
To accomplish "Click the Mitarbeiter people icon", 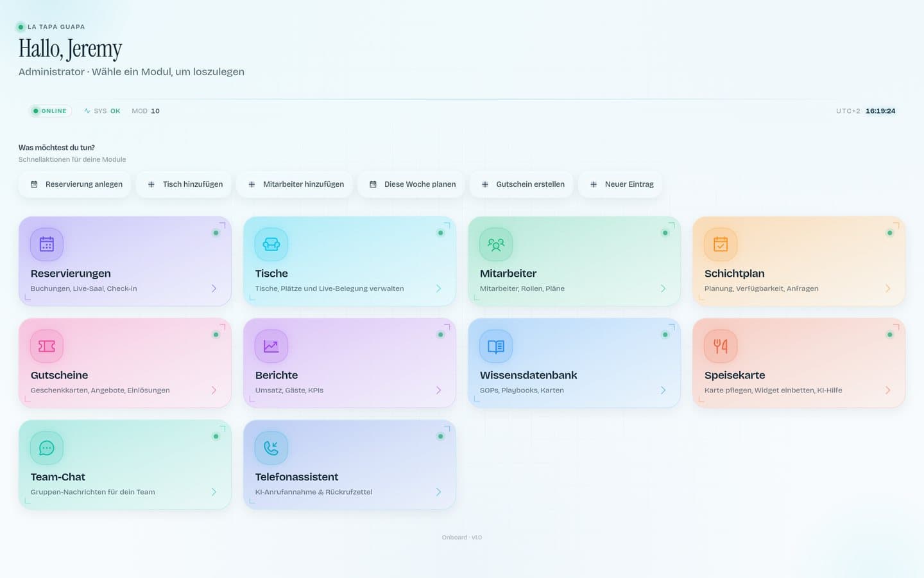I will coord(496,244).
